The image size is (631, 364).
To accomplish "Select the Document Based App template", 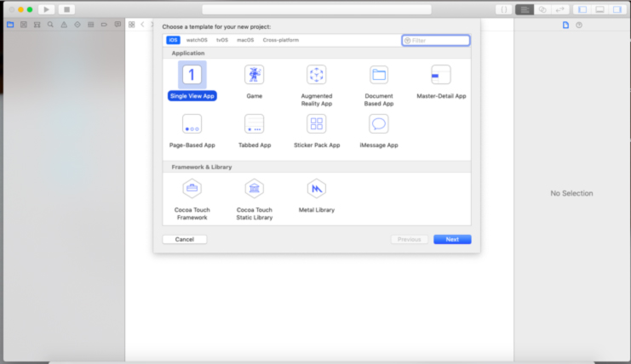I will [x=379, y=76].
